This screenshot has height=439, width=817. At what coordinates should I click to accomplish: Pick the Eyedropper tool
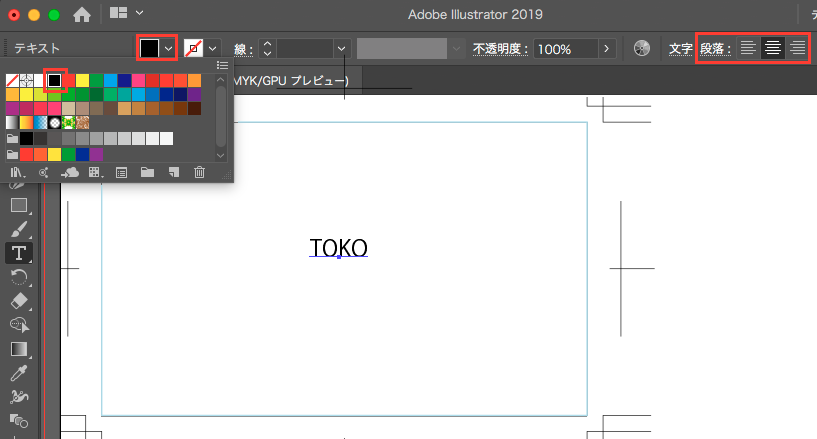[18, 373]
